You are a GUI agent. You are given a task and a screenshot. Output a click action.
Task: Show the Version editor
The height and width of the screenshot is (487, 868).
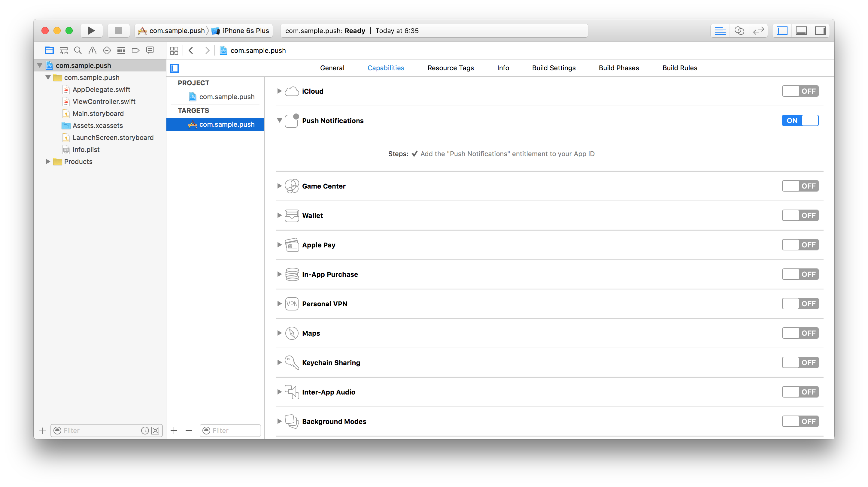[x=758, y=31]
